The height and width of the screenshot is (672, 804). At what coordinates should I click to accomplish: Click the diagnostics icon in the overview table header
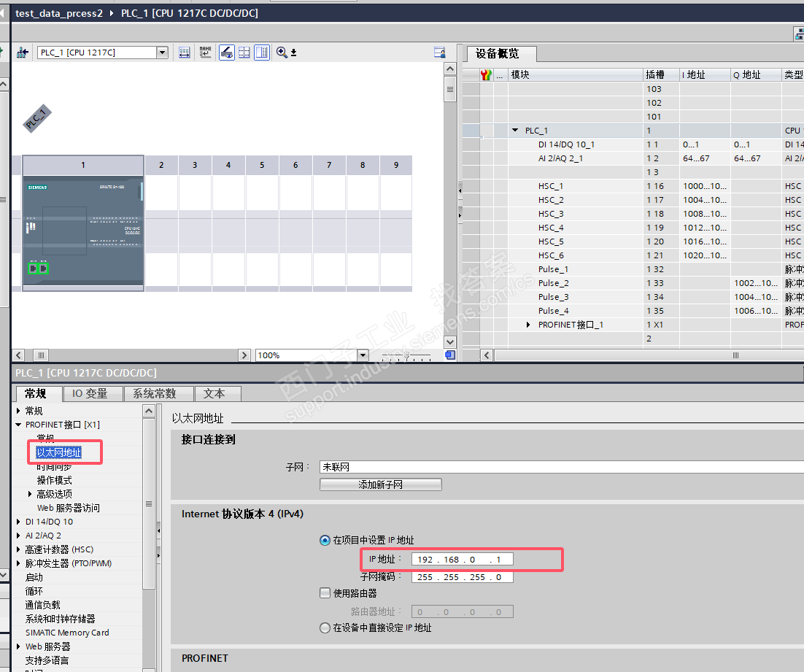tap(486, 75)
